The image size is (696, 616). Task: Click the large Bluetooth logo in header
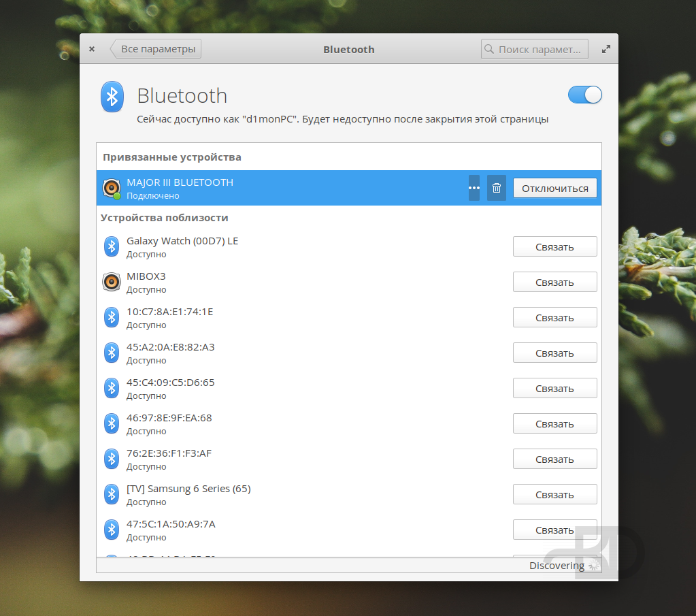[112, 96]
